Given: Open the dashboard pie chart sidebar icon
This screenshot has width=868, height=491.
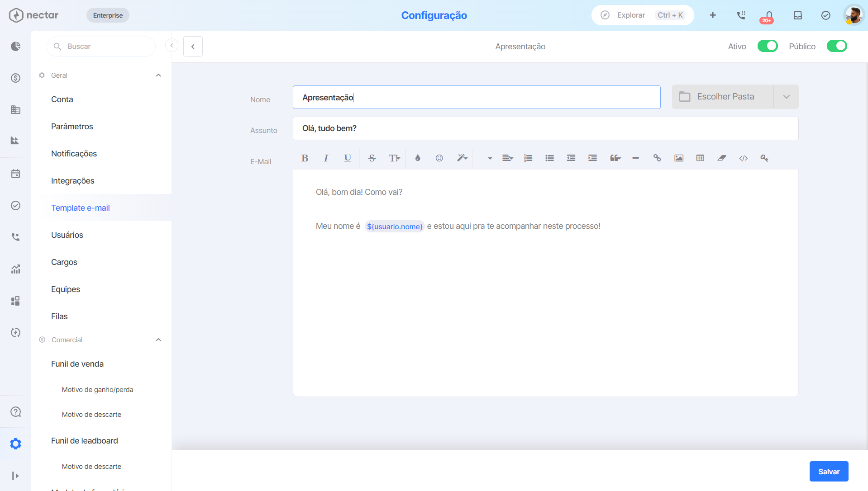Looking at the screenshot, I should (15, 46).
